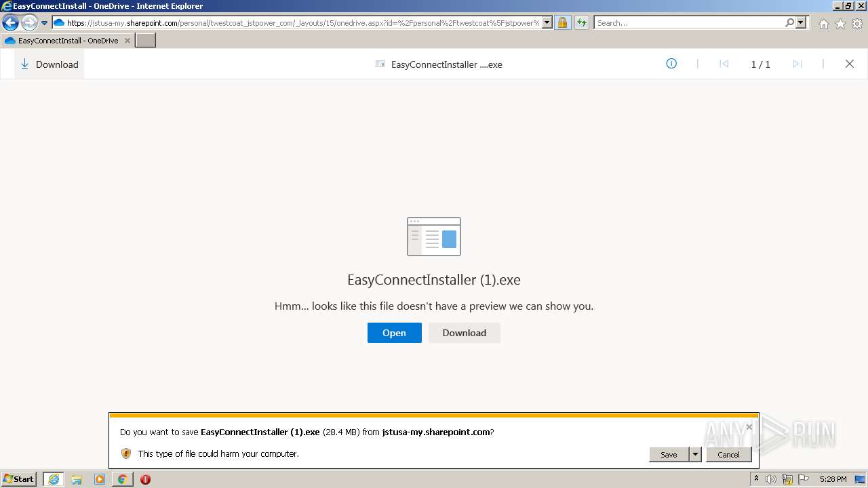The height and width of the screenshot is (488, 868).
Task: Go to last item in viewer
Action: [x=797, y=64]
